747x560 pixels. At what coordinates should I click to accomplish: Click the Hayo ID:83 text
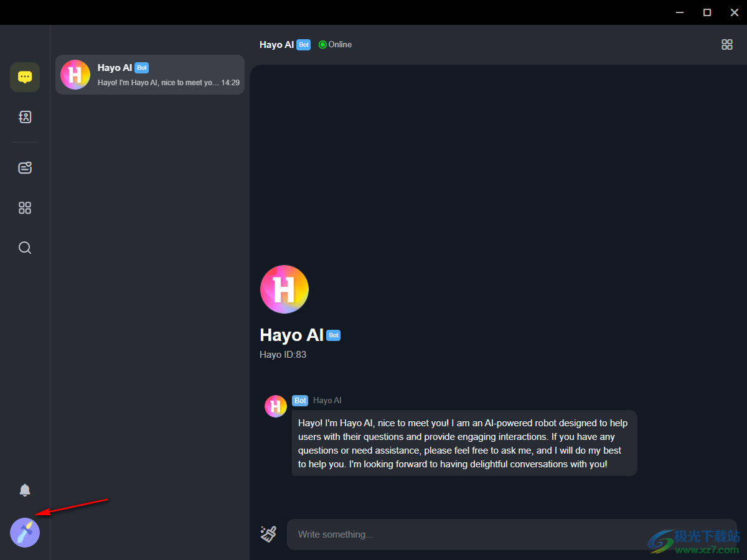coord(283,355)
